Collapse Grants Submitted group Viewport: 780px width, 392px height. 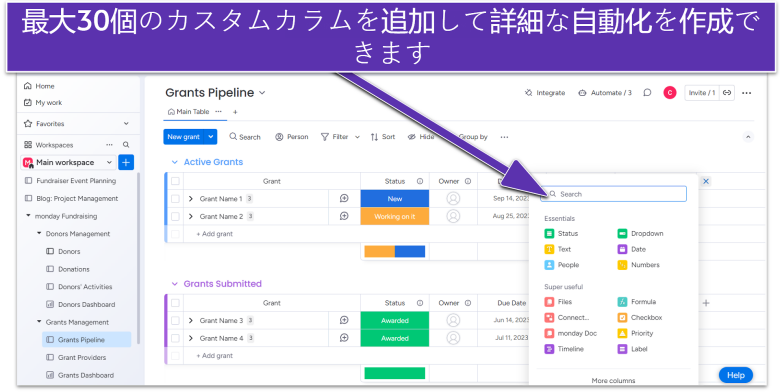pos(175,284)
